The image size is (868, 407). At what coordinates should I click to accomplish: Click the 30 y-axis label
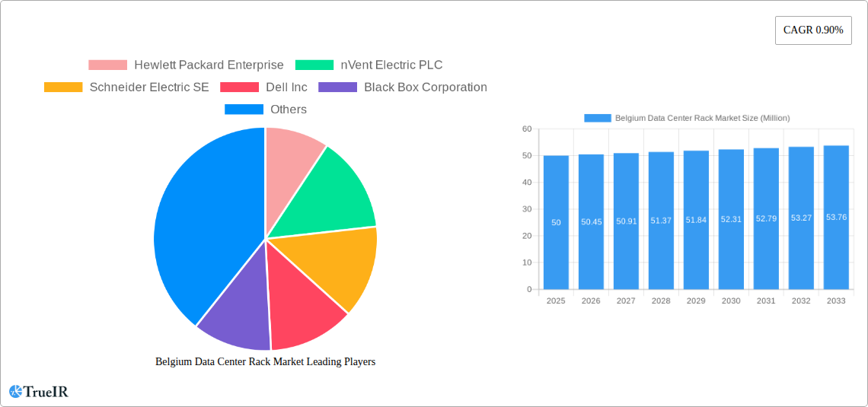[527, 209]
